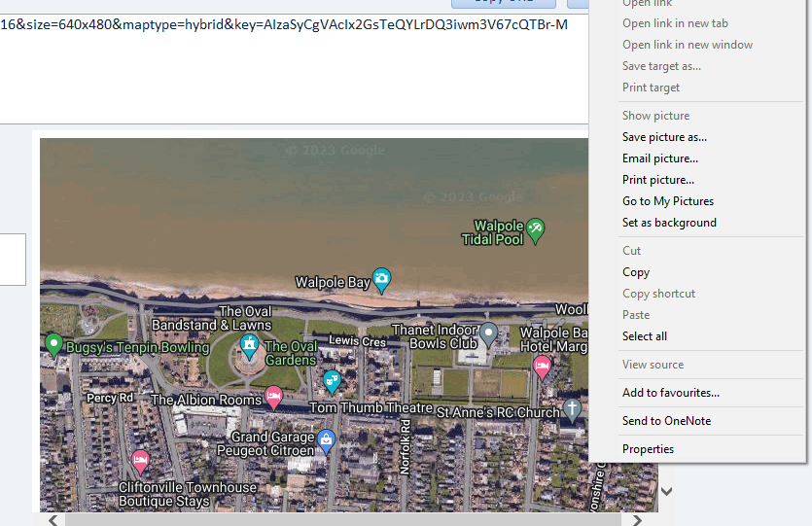Image resolution: width=812 pixels, height=526 pixels.
Task: Click Cliftonville Townhouse lodging marker
Action: pos(140,461)
